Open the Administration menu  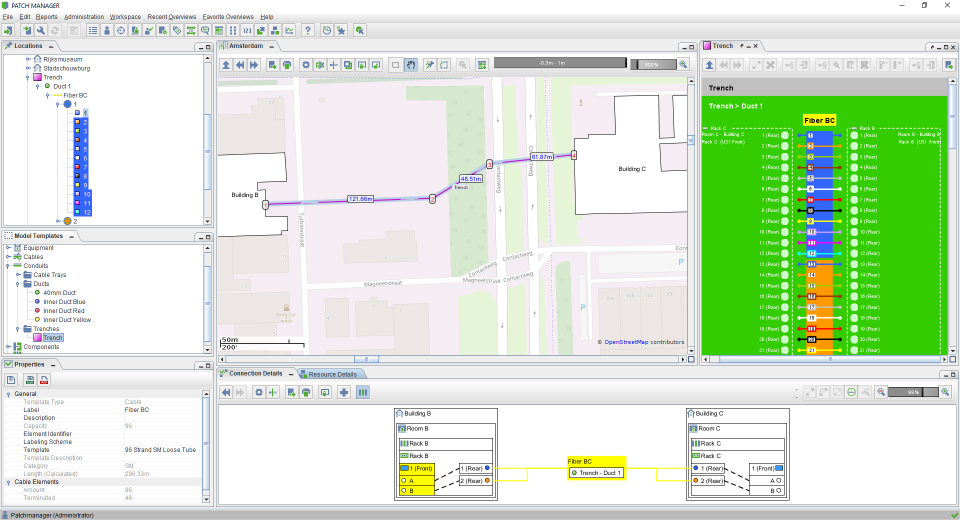click(x=84, y=17)
